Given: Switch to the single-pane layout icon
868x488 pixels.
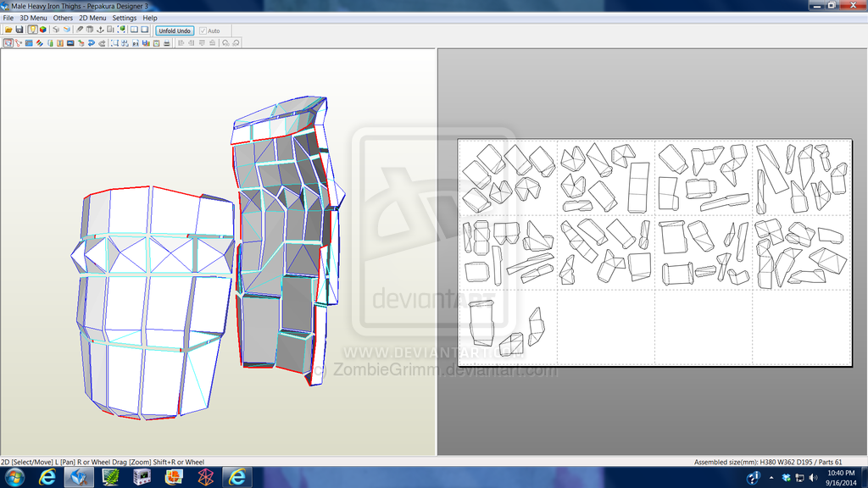Looking at the screenshot, I should point(144,30).
